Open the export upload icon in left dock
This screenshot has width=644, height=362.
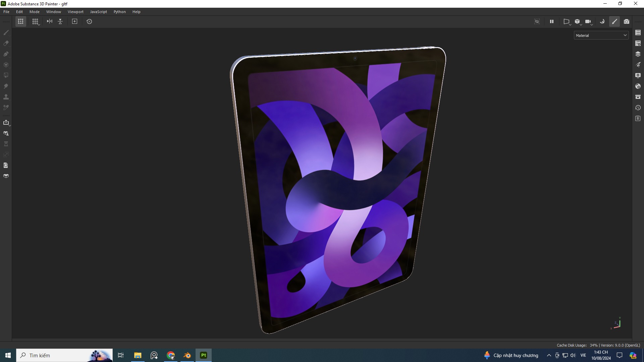pyautogui.click(x=6, y=122)
